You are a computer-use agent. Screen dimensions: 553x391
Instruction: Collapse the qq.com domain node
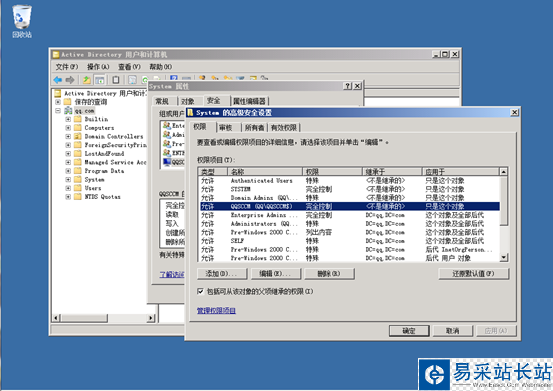(x=58, y=111)
